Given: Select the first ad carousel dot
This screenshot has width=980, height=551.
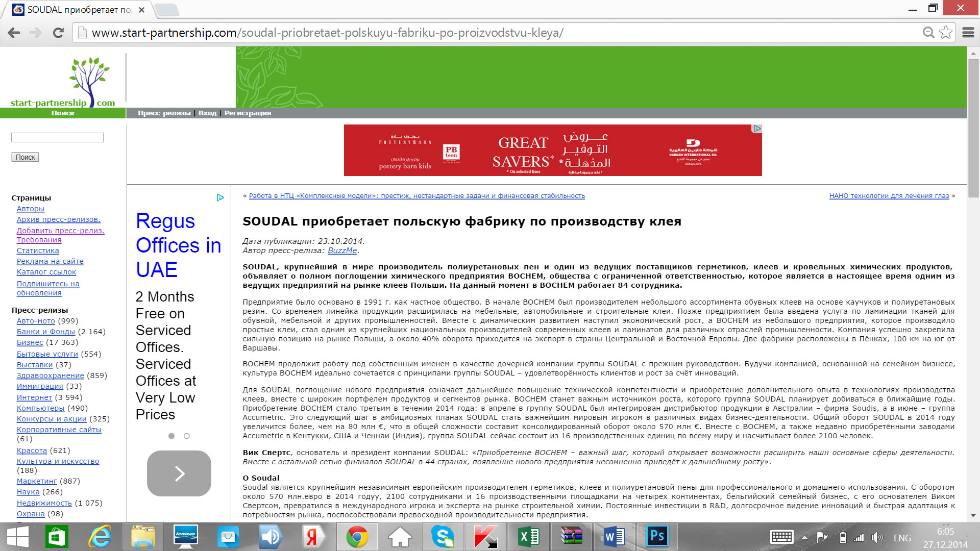Looking at the screenshot, I should pos(171,436).
